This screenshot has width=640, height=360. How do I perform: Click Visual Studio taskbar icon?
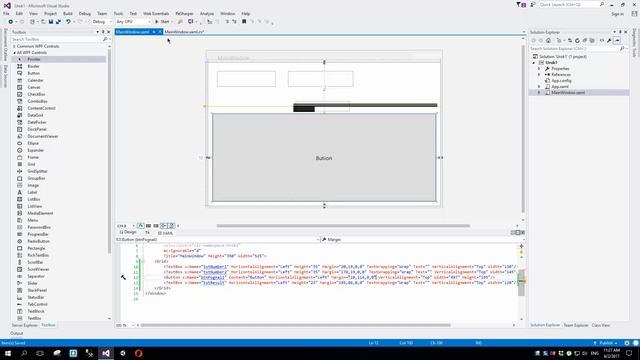(106, 353)
